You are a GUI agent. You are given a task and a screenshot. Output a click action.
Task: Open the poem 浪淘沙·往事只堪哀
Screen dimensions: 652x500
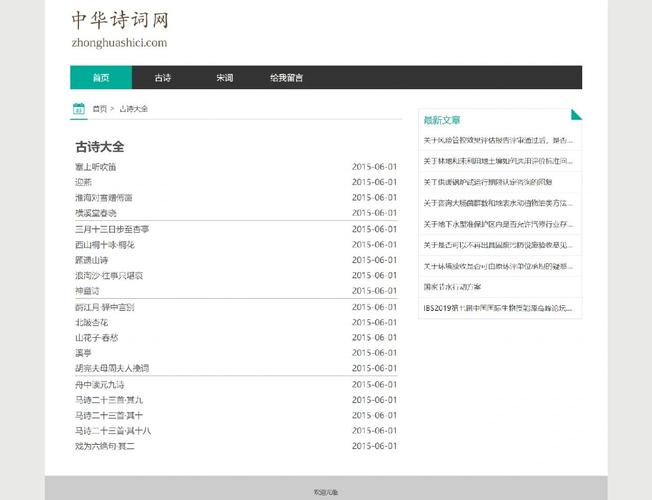pos(109,275)
